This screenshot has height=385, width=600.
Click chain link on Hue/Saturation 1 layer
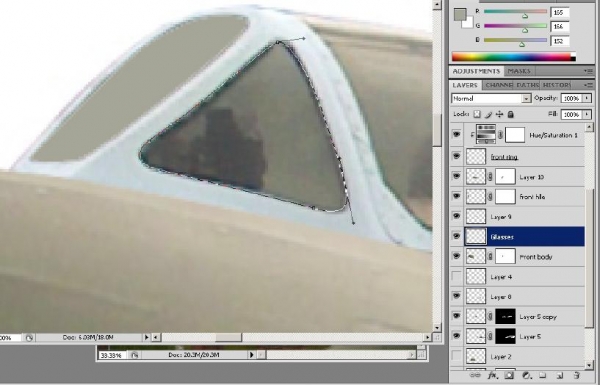[x=500, y=135]
